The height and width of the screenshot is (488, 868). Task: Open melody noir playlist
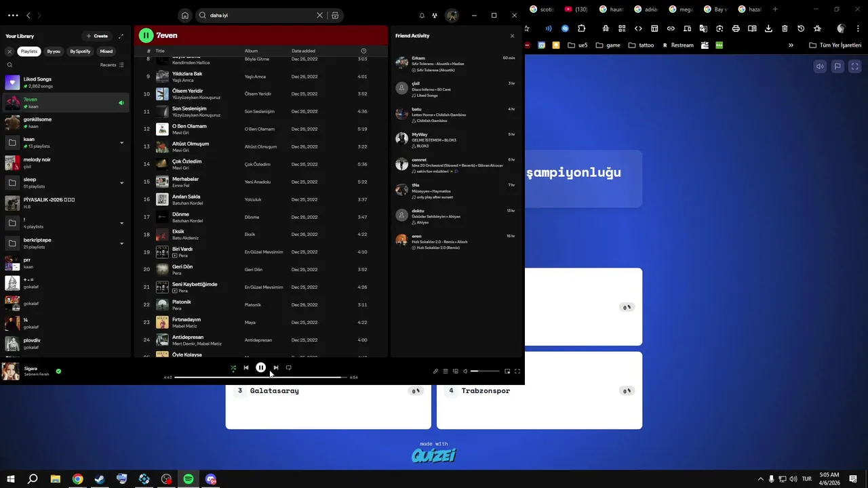click(x=65, y=163)
